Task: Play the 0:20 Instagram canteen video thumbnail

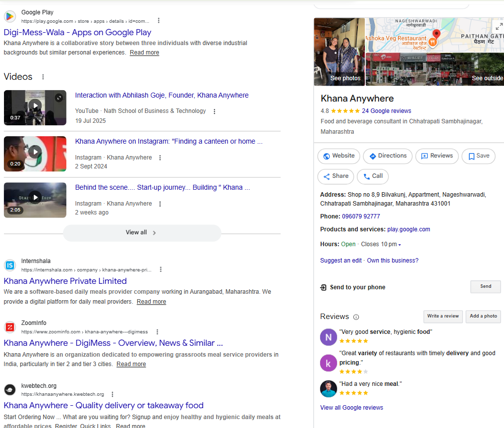Action: tap(35, 154)
